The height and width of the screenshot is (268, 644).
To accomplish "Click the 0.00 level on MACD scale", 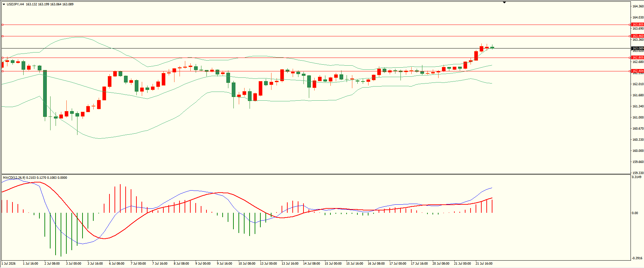I will point(635,213).
